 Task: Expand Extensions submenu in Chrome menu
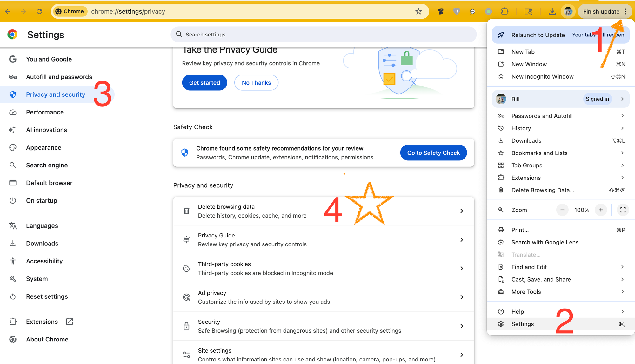[x=561, y=178]
